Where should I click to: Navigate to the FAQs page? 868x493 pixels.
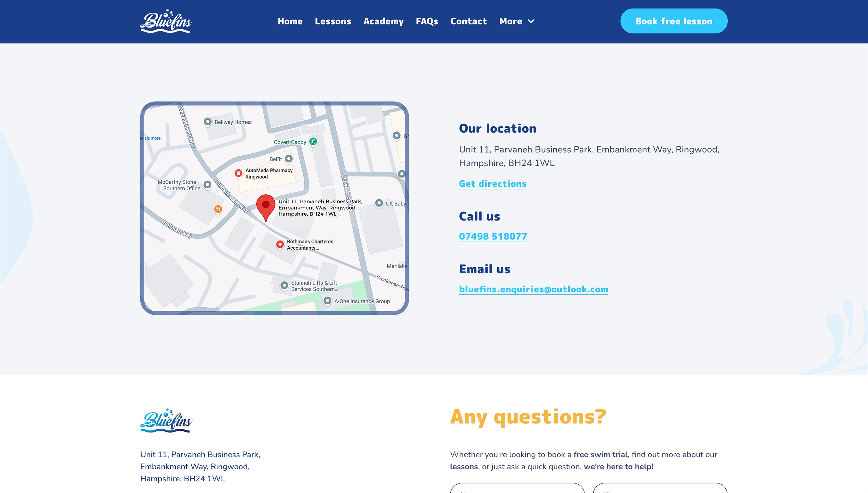[x=427, y=21]
